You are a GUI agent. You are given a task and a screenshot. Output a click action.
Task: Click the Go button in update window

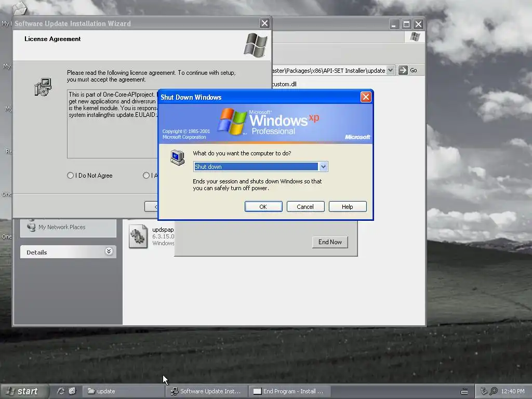pyautogui.click(x=407, y=70)
